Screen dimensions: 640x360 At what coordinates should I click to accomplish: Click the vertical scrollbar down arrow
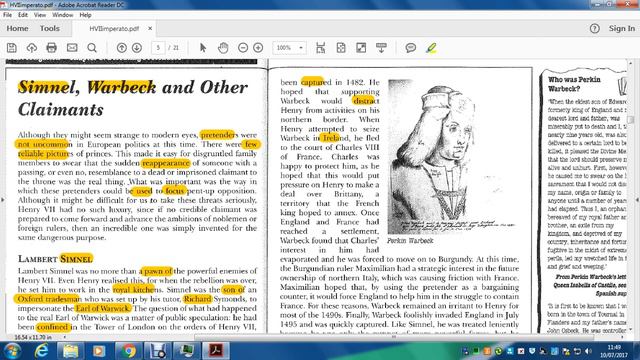pos(631,329)
